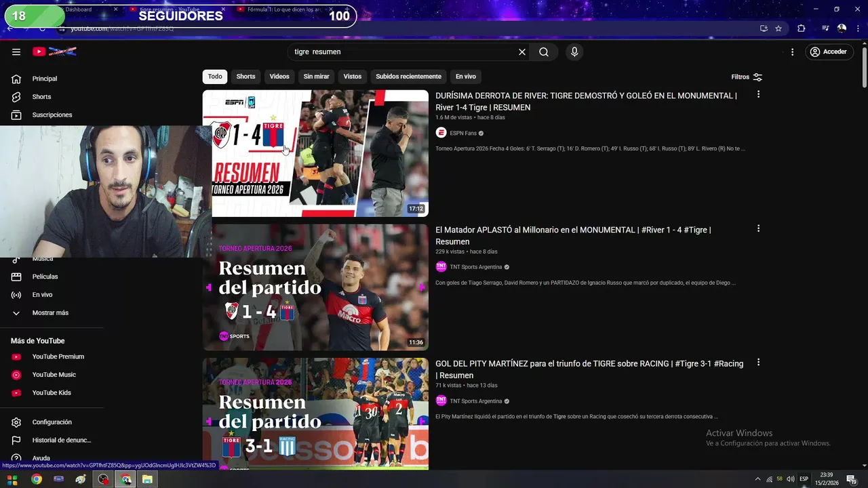This screenshot has width=868, height=488.
Task: Open the OBS Studio taskbar icon
Action: point(103,479)
